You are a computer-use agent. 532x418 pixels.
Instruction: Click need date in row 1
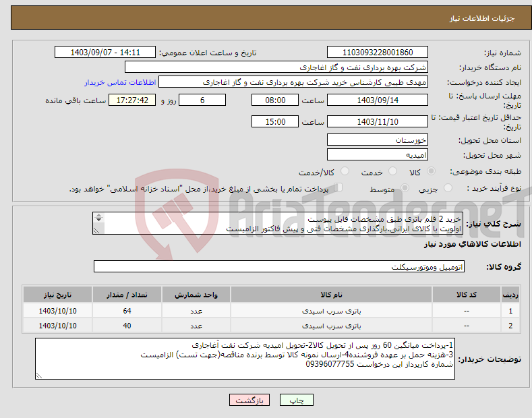pos(57,311)
